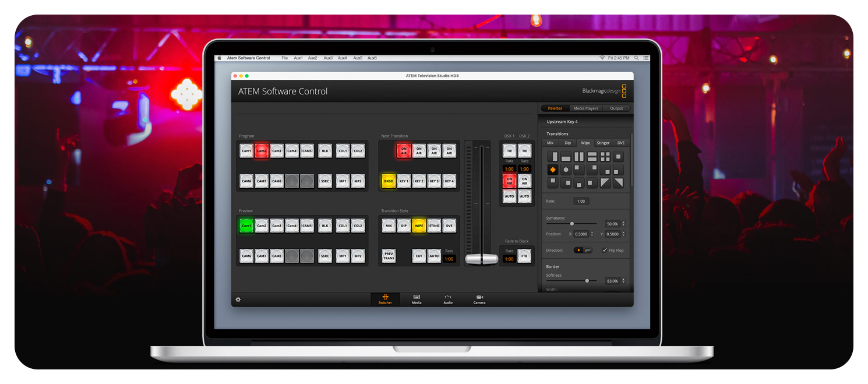Choose the circle wipe pattern
The width and height of the screenshot is (868, 384).
pos(566,169)
